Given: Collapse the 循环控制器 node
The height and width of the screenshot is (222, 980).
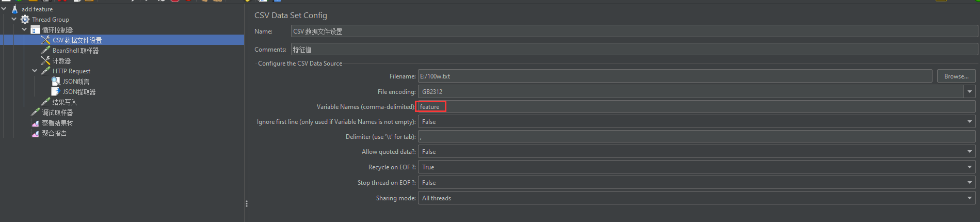Looking at the screenshot, I should (24, 29).
